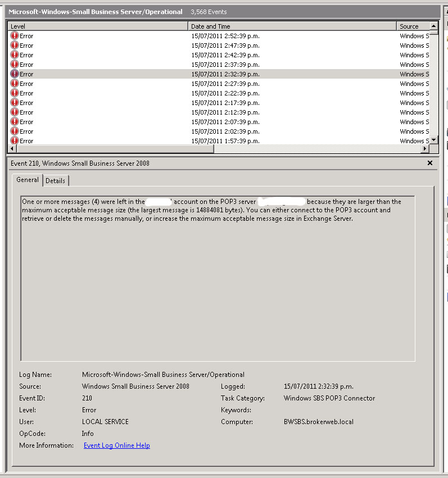Image resolution: width=448 pixels, height=478 pixels.
Task: Click the error icon for the 2:52:39 p.m. event
Action: [15, 36]
